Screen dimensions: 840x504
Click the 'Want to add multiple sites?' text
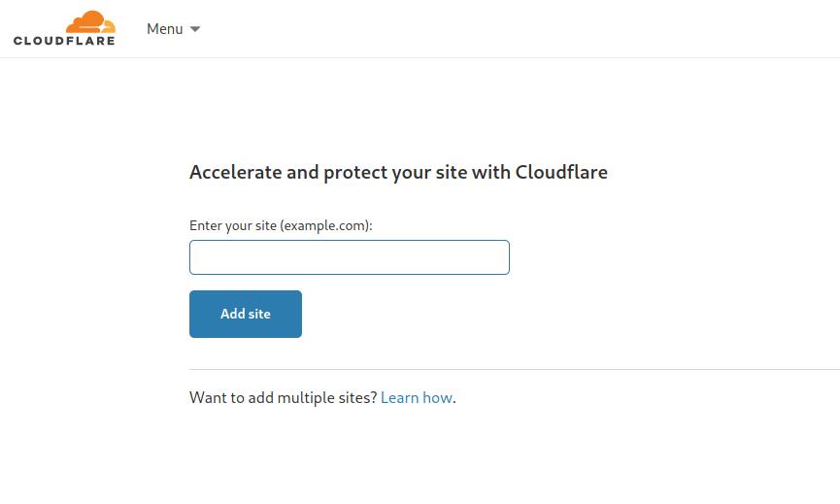(x=283, y=397)
